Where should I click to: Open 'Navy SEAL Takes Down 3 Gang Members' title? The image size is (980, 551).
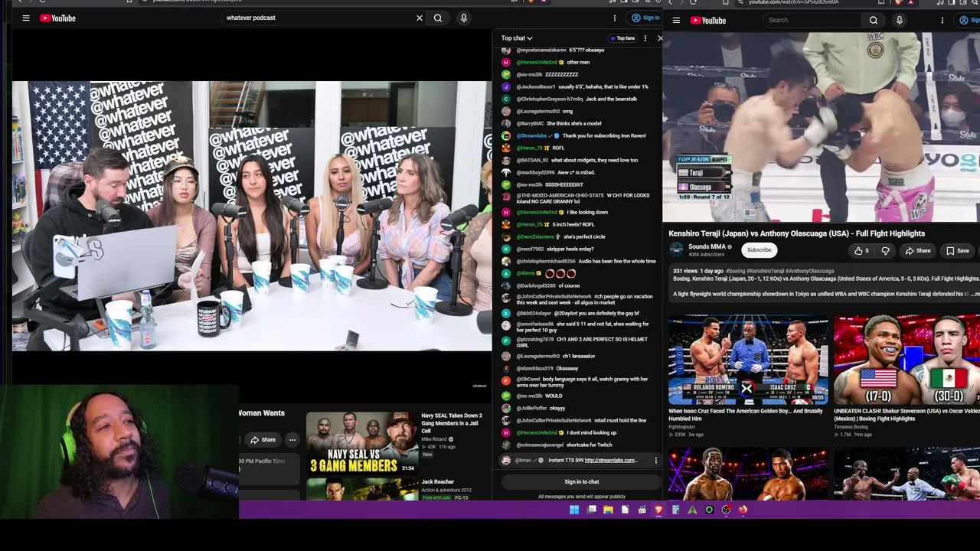pyautogui.click(x=452, y=423)
